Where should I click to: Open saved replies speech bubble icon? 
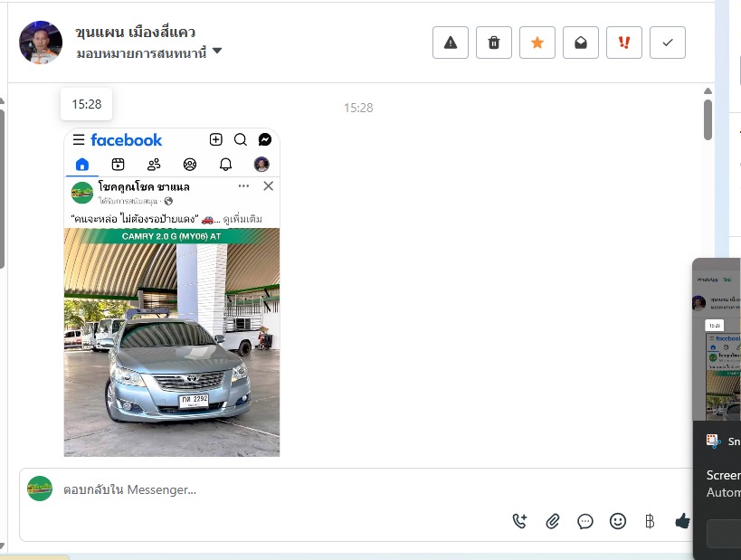[x=585, y=521]
